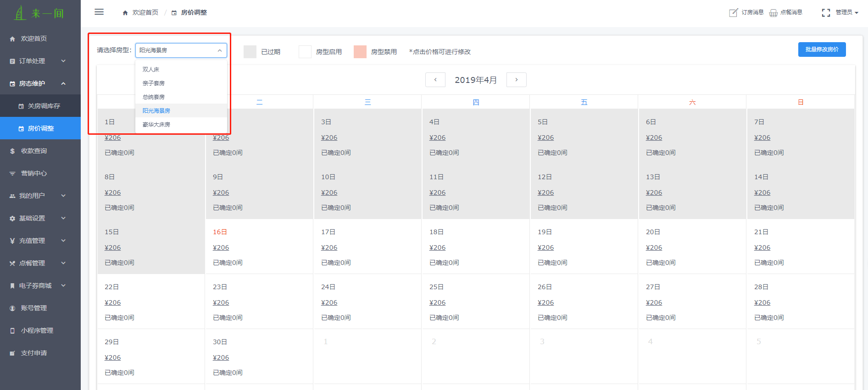
Task: Click the gray 已过期 legend swatch
Action: coord(250,52)
